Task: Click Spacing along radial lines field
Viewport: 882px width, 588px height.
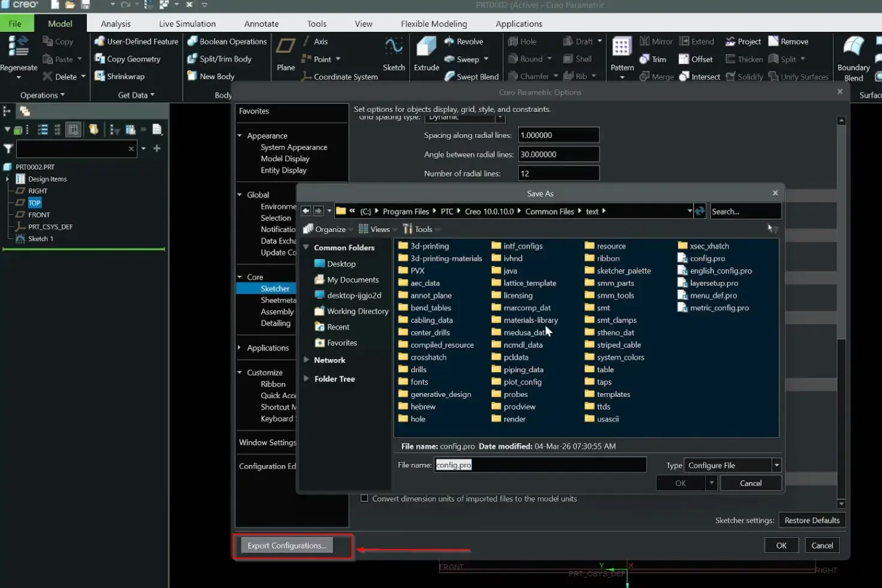Action: tap(558, 135)
